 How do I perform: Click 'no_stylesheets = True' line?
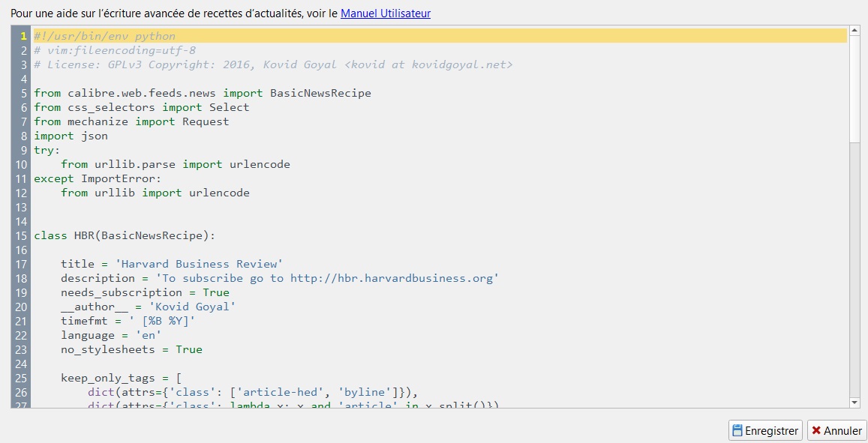(x=132, y=349)
